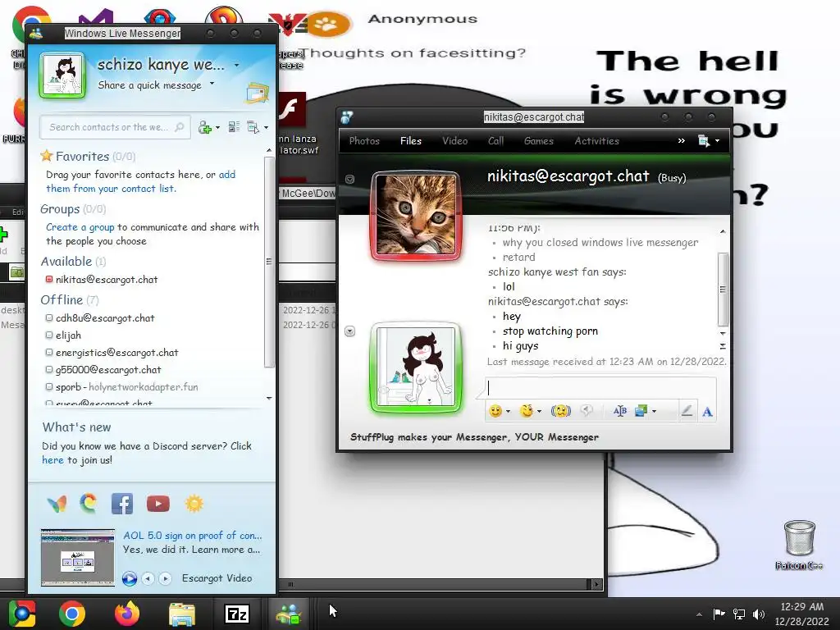Go to next news item

166,578
